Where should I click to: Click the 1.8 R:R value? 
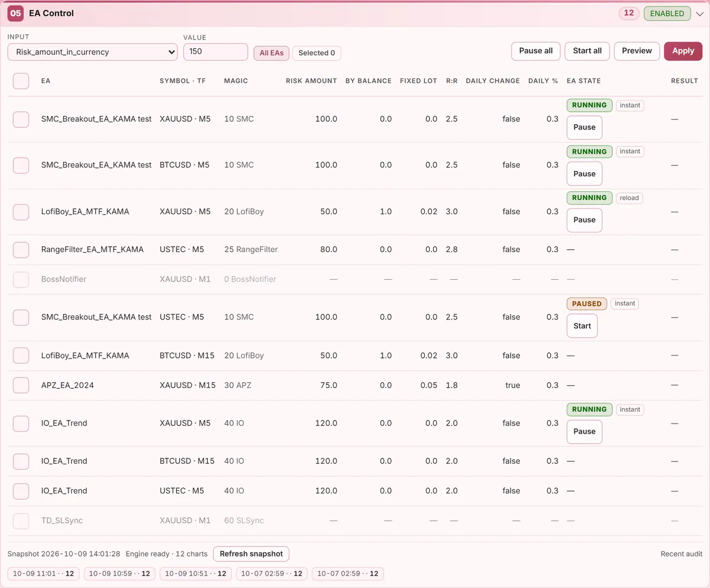451,385
